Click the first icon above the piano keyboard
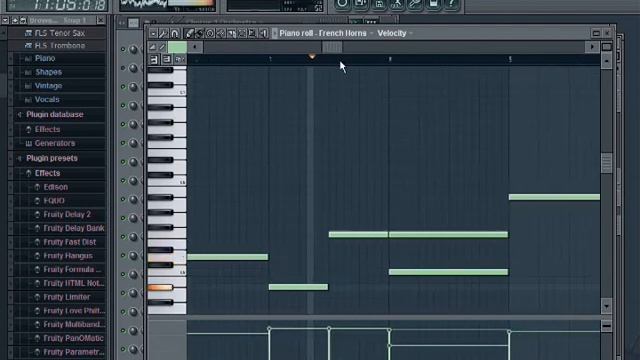 [154, 60]
